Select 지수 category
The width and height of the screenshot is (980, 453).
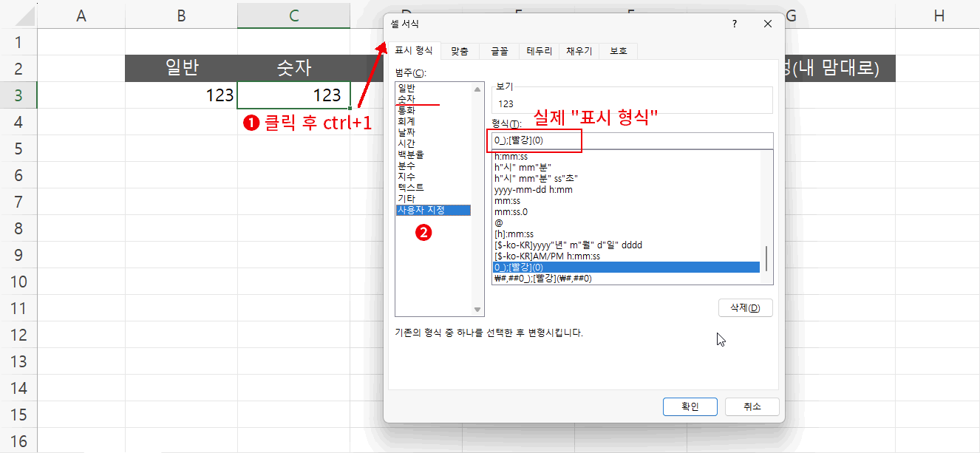point(433,177)
